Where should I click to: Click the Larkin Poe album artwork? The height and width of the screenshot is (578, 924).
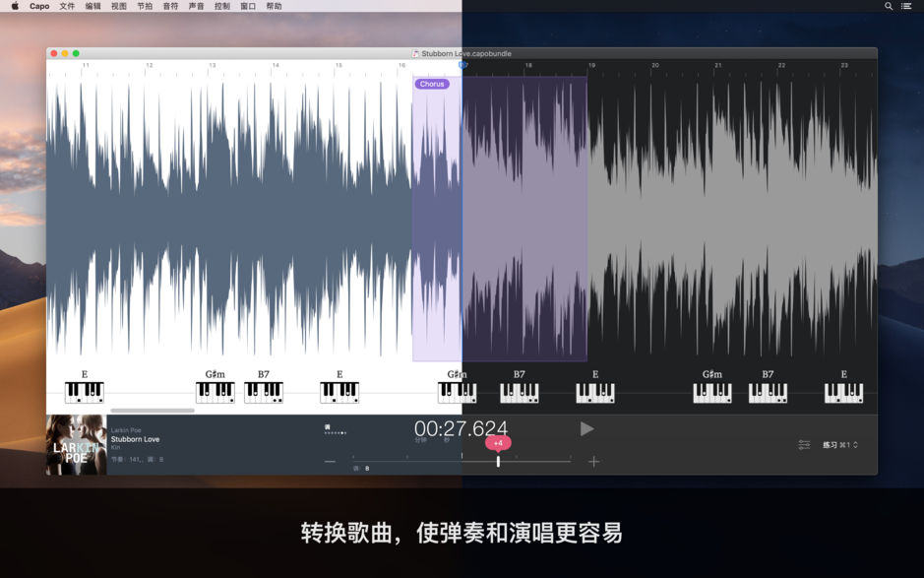point(77,443)
